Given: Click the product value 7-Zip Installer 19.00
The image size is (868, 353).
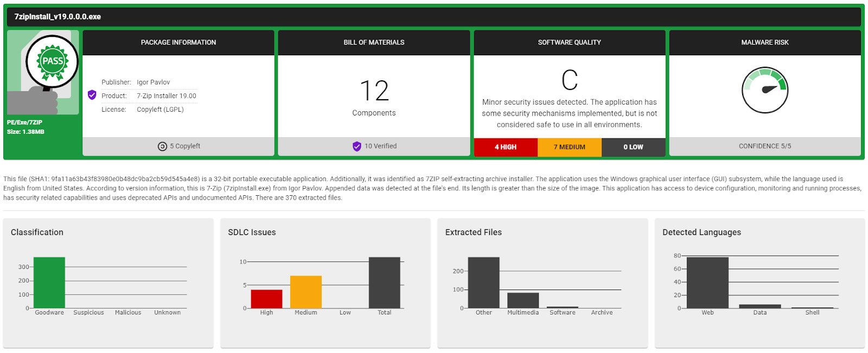Looking at the screenshot, I should (x=167, y=96).
